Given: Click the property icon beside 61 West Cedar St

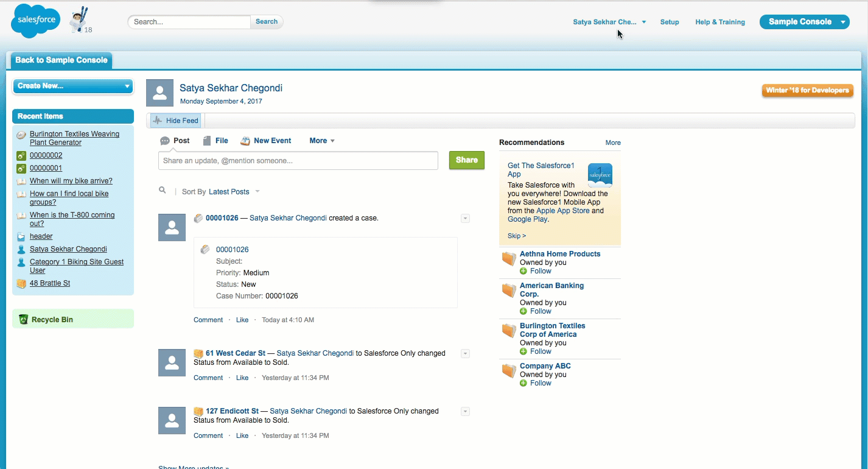Looking at the screenshot, I should click(198, 353).
